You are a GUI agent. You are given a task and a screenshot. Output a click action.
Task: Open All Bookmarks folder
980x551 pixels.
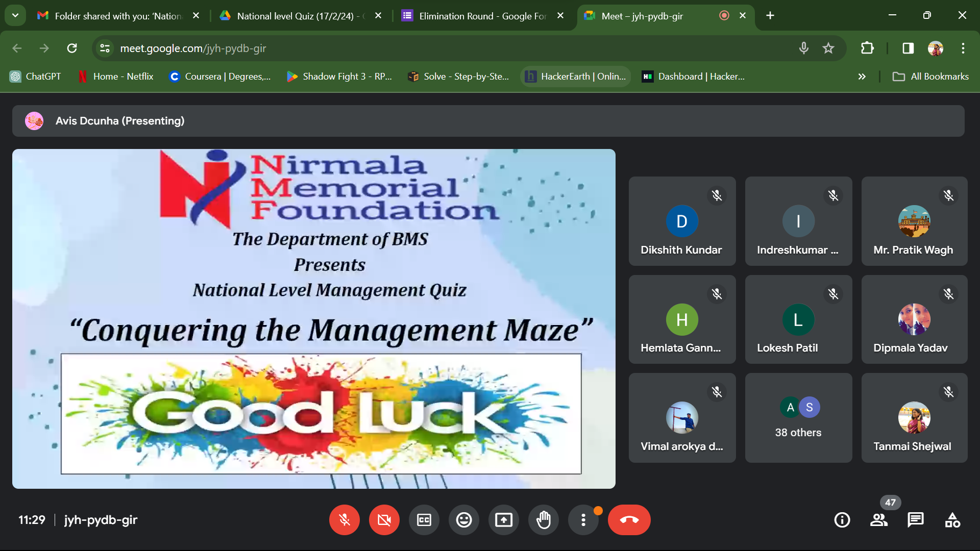[930, 77]
